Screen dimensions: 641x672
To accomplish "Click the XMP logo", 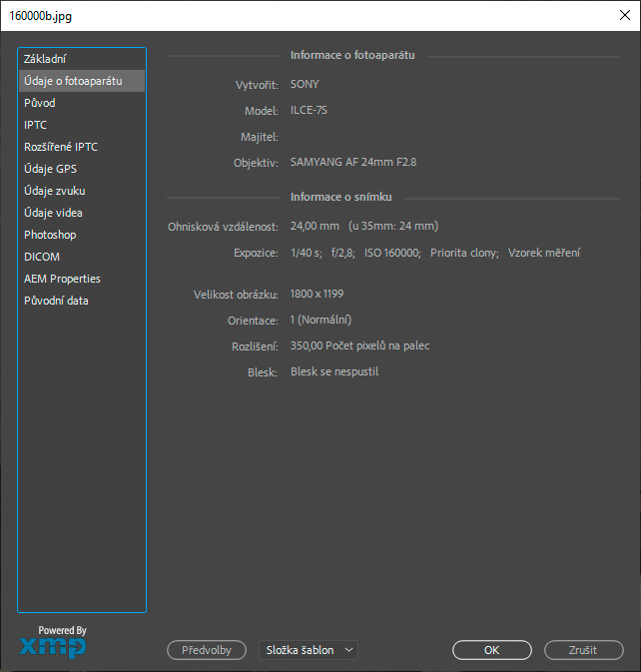I will [53, 646].
